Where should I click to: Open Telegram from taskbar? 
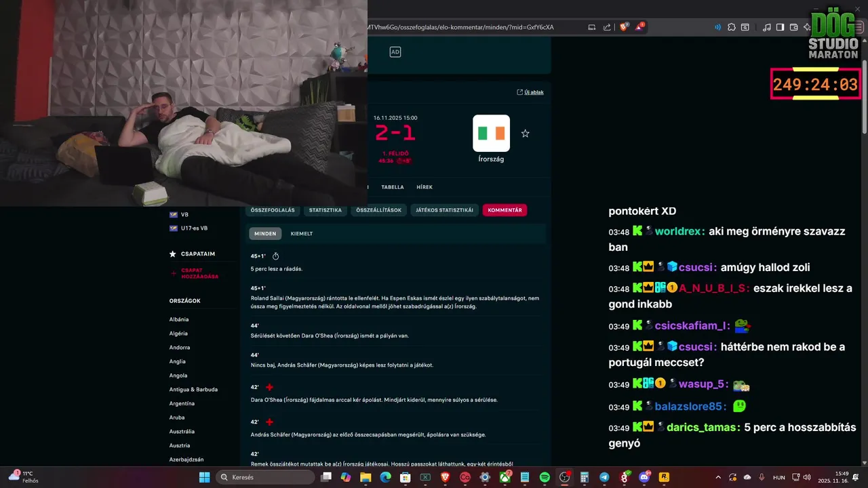pyautogui.click(x=604, y=477)
